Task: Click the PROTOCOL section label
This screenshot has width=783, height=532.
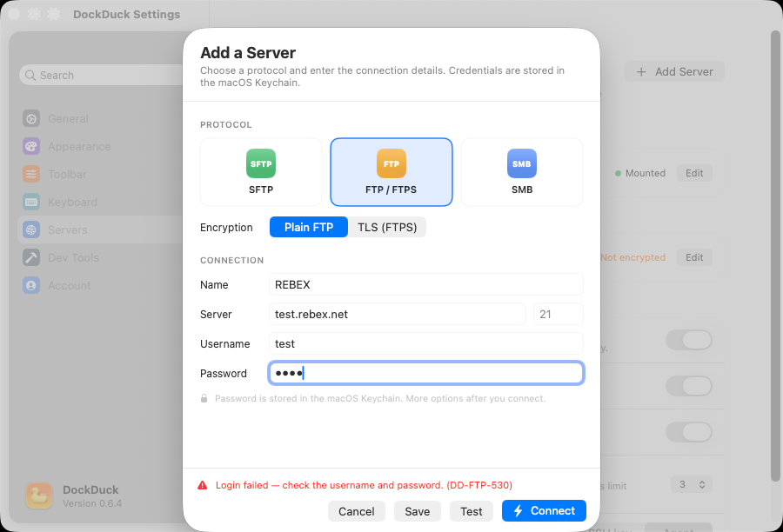Action: 225,125
